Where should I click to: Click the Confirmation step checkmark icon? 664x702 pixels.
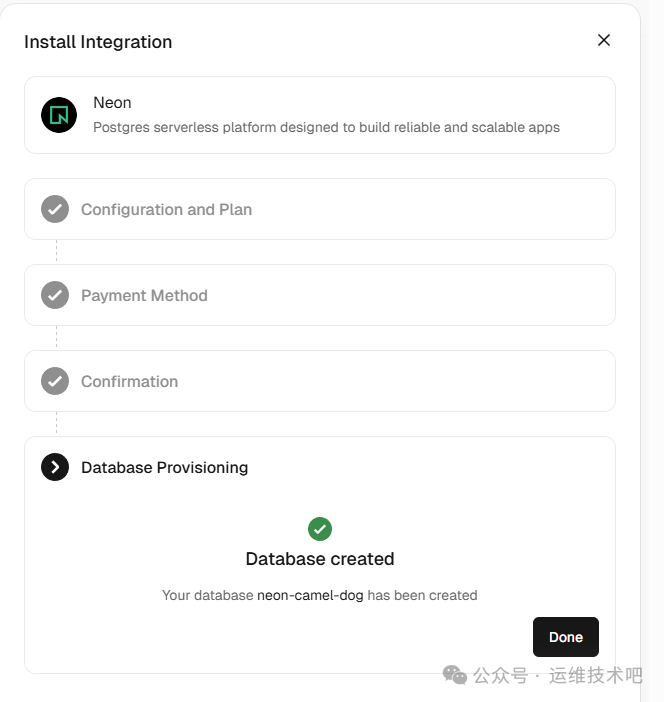tap(55, 381)
